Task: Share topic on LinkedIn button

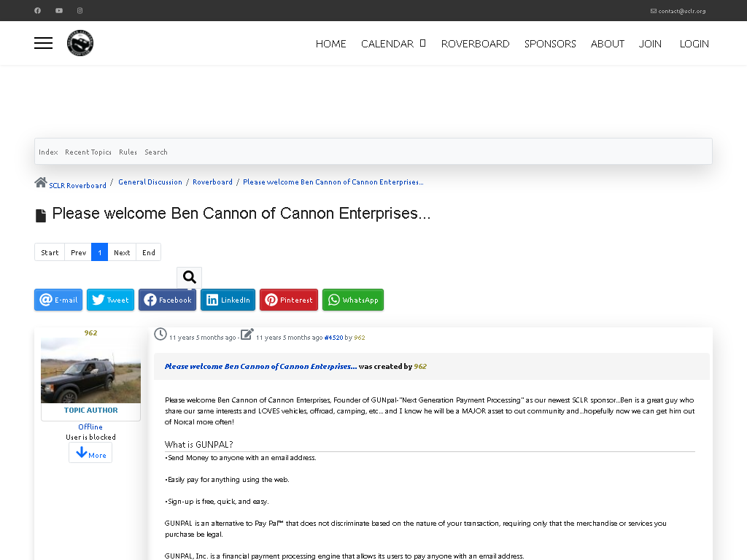Action: (x=228, y=300)
